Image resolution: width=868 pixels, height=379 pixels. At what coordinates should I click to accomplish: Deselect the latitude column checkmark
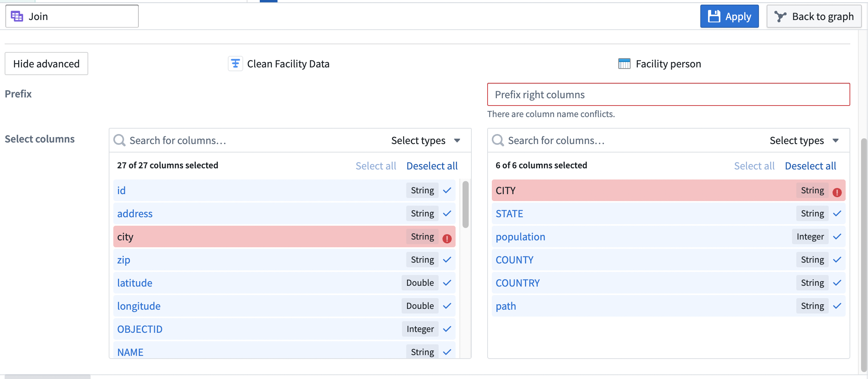click(447, 283)
